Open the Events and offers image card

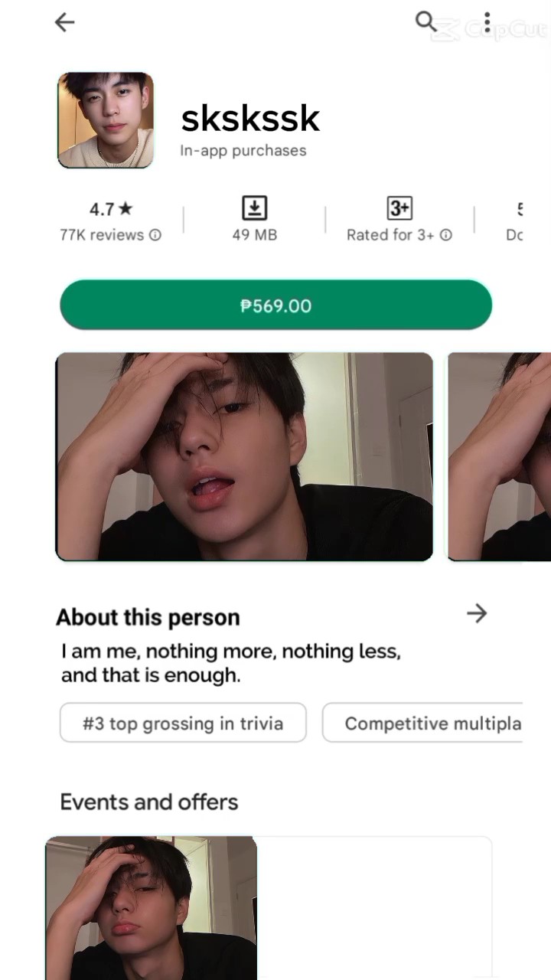(152, 907)
